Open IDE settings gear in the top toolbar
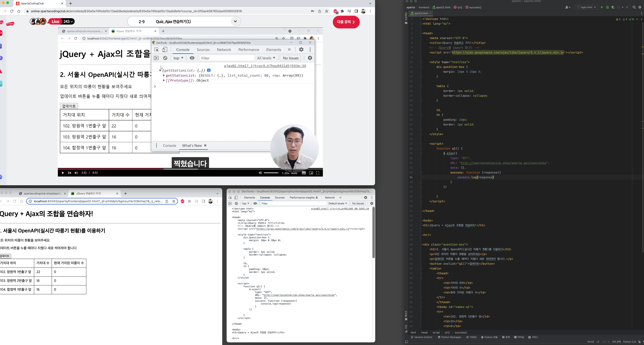This screenshot has width=644, height=345. tap(640, 7)
